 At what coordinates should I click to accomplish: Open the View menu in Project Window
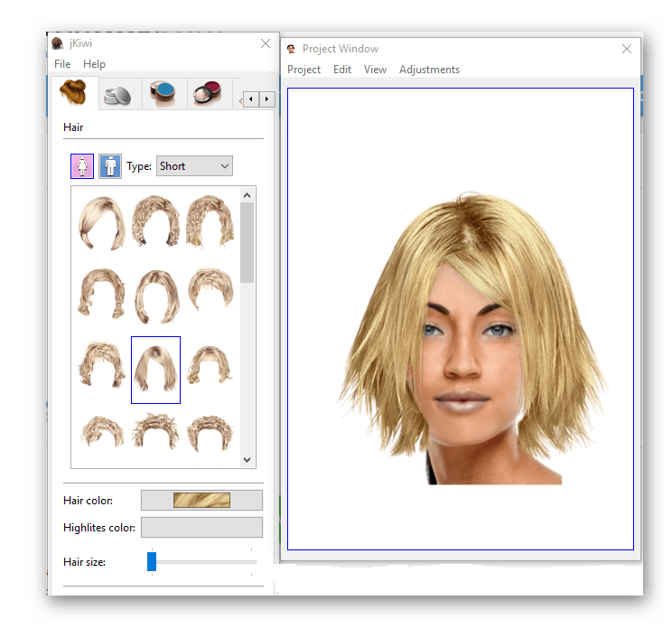pyautogui.click(x=375, y=70)
